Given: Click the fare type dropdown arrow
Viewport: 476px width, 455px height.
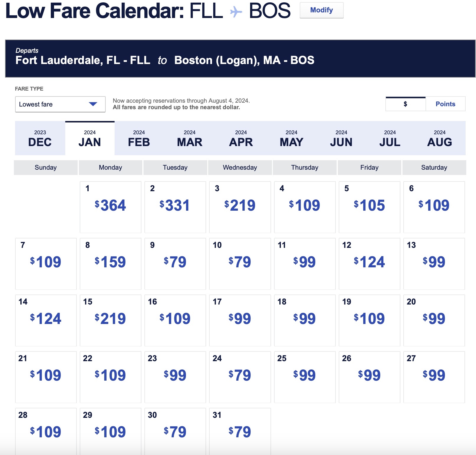Looking at the screenshot, I should click(93, 104).
